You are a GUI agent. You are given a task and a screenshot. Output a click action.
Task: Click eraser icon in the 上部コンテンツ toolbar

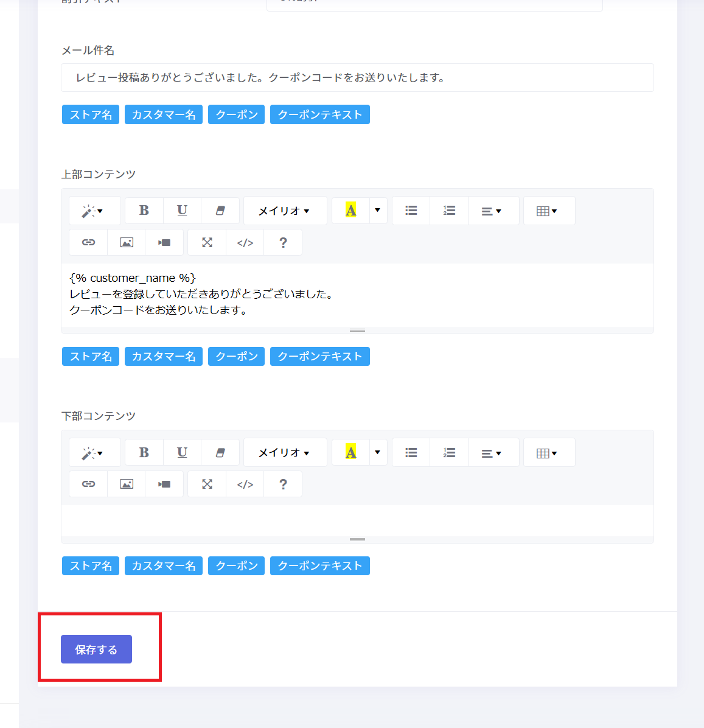[x=220, y=211]
